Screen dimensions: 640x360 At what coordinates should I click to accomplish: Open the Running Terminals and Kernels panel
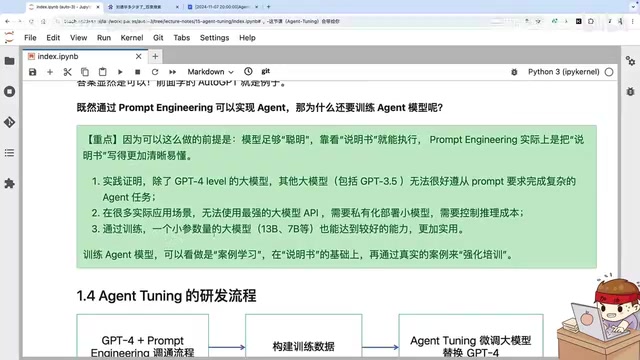point(9,91)
